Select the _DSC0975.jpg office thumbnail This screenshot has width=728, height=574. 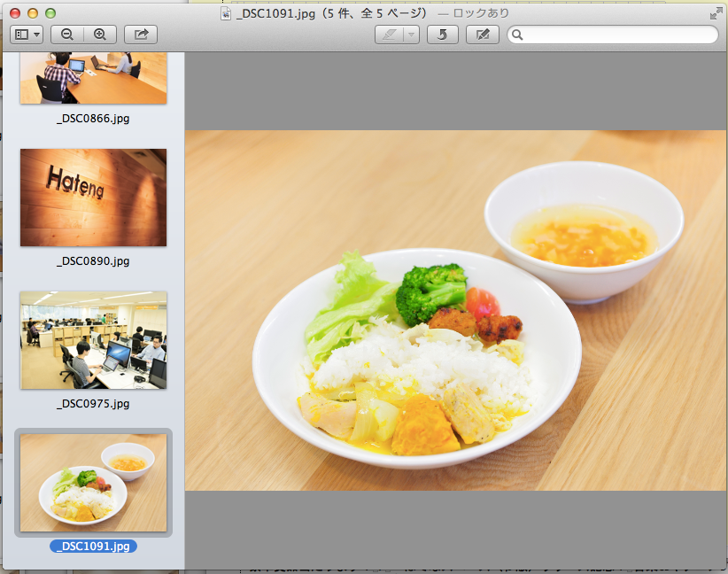pyautogui.click(x=93, y=340)
